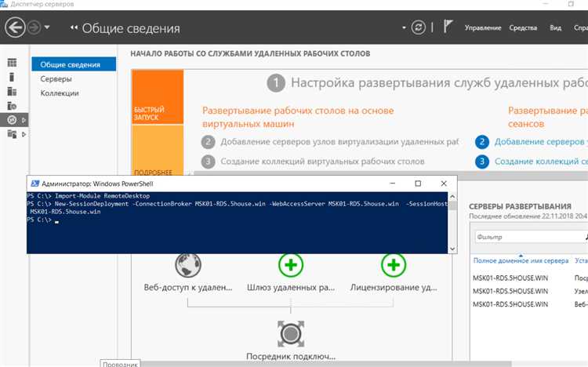Open the Справка menu at the header's edge

580,27
